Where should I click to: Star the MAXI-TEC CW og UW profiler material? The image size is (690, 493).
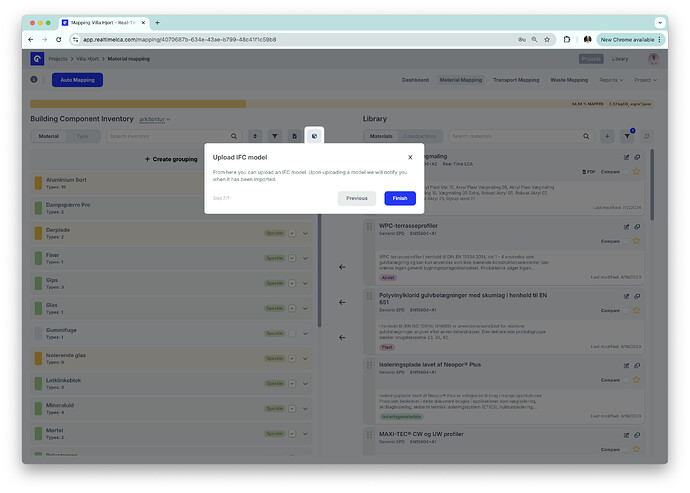tap(636, 449)
